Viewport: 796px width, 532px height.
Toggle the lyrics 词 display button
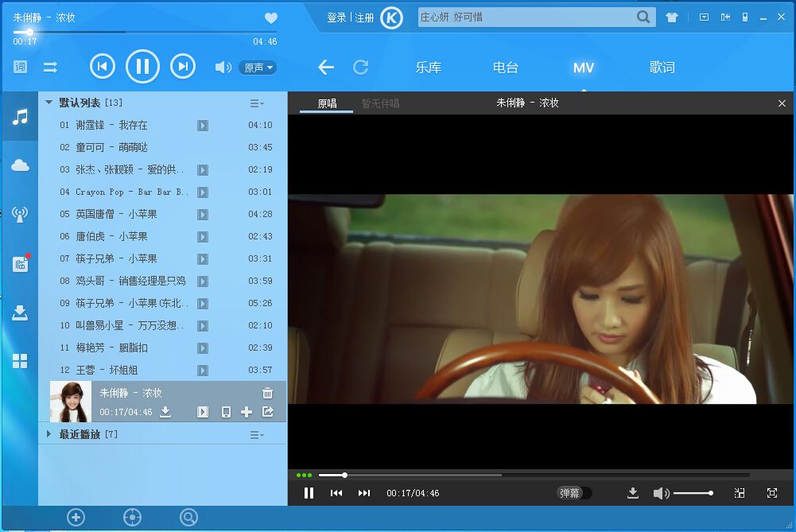tap(21, 67)
